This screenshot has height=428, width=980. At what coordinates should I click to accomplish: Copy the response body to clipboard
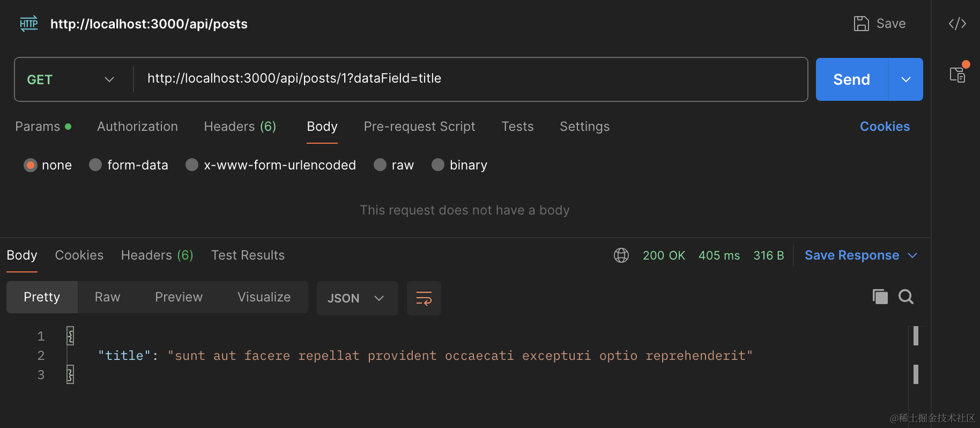pos(880,297)
